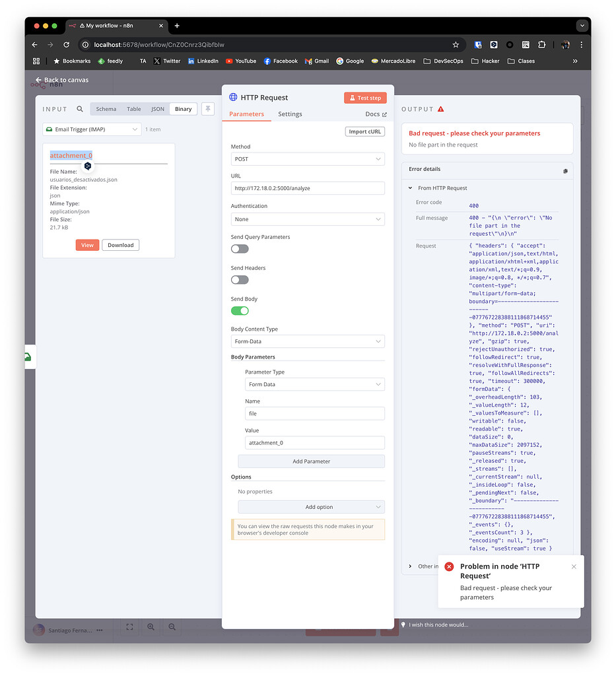Image resolution: width=616 pixels, height=676 pixels.
Task: Click the zoom out icon on the canvas toolbar
Action: (172, 627)
